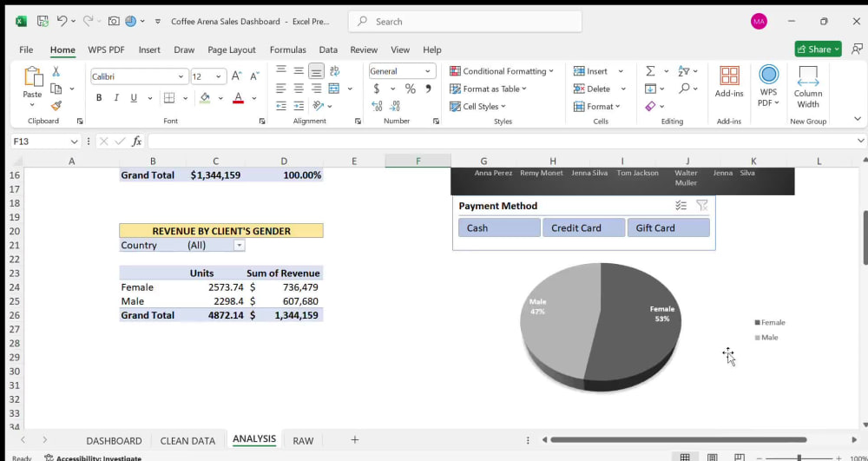Apply comma style
The height and width of the screenshot is (461, 868).
click(428, 89)
